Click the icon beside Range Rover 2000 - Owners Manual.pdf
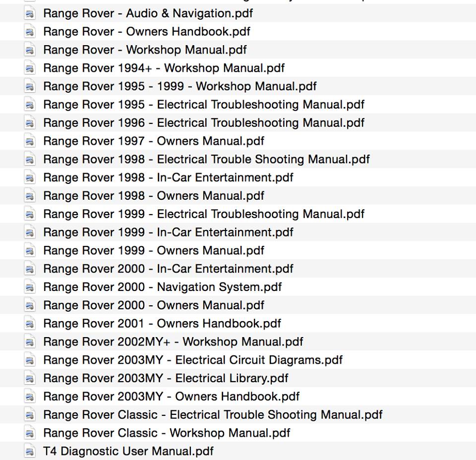 tap(30, 305)
